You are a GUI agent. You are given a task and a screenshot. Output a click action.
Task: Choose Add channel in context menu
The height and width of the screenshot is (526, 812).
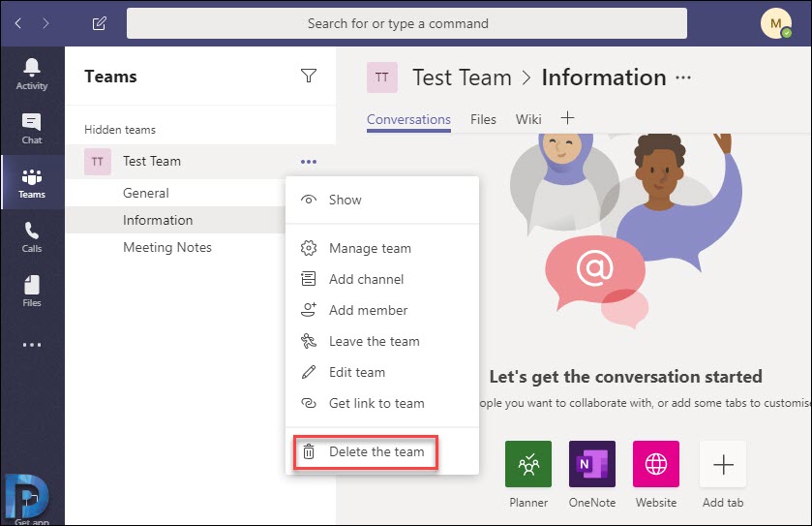click(x=382, y=279)
